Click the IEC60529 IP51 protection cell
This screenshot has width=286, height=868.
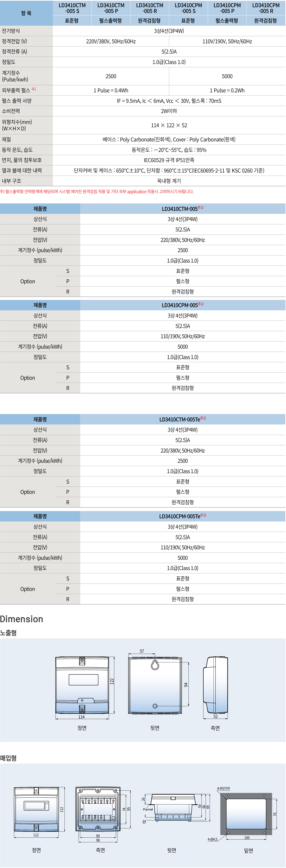[x=169, y=160]
